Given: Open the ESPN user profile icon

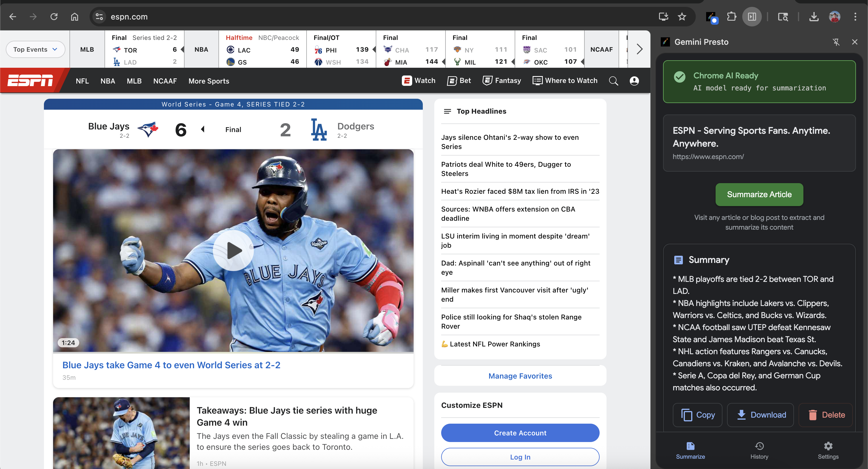Looking at the screenshot, I should pyautogui.click(x=634, y=81).
